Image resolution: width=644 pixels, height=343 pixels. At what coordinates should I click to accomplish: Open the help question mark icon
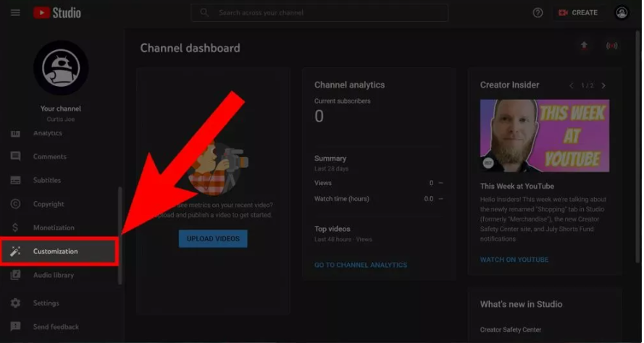(538, 13)
